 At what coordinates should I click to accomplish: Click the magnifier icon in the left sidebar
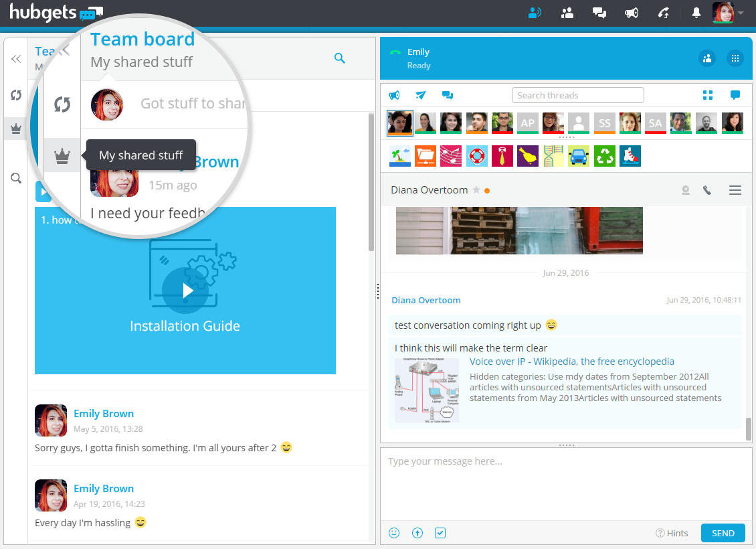(x=16, y=178)
